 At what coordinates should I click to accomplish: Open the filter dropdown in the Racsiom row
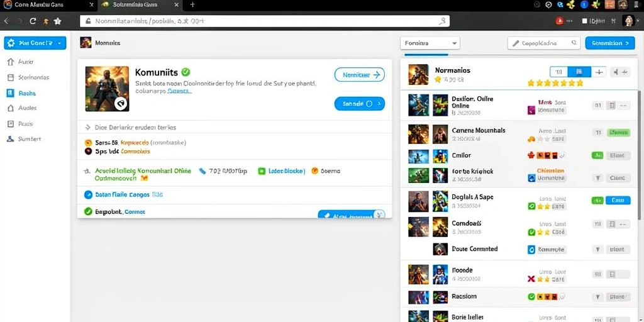pos(597,297)
